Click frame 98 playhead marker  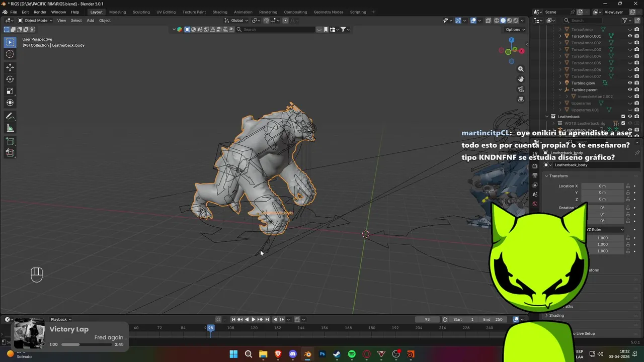pyautogui.click(x=210, y=328)
